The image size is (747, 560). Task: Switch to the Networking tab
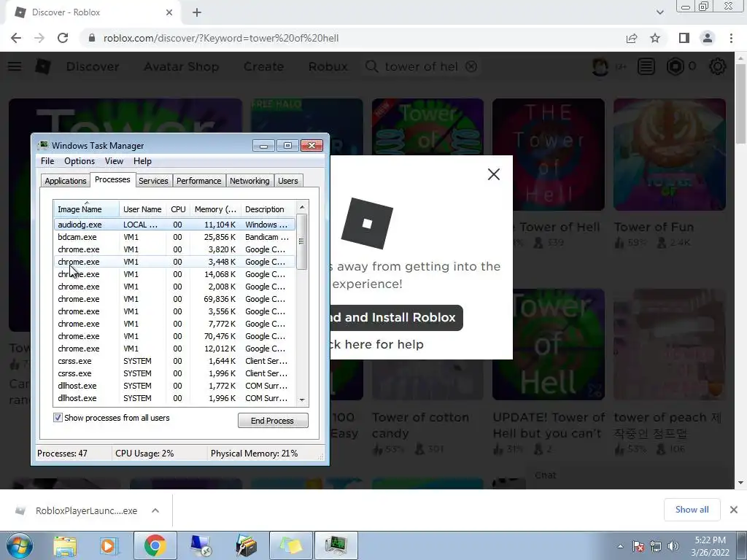click(249, 181)
